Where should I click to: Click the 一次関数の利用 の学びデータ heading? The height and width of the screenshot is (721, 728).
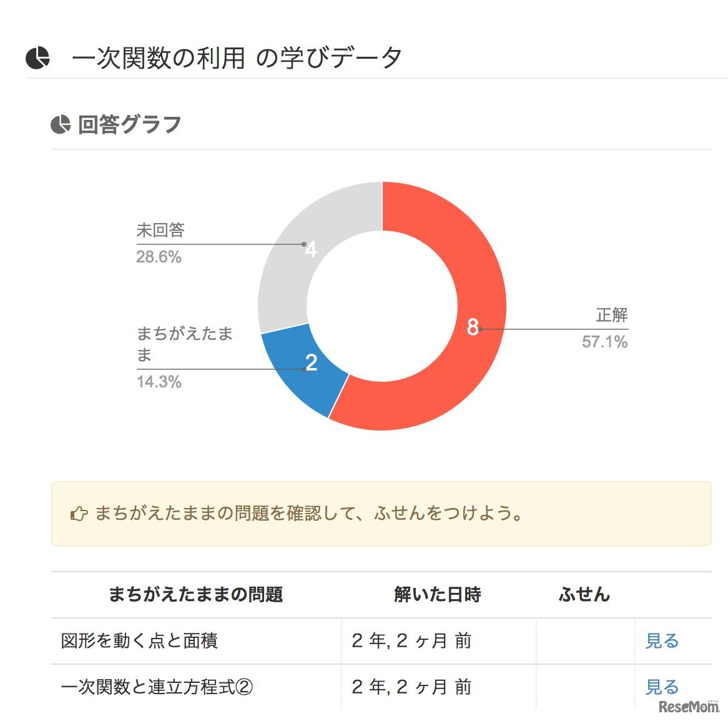coord(237,58)
